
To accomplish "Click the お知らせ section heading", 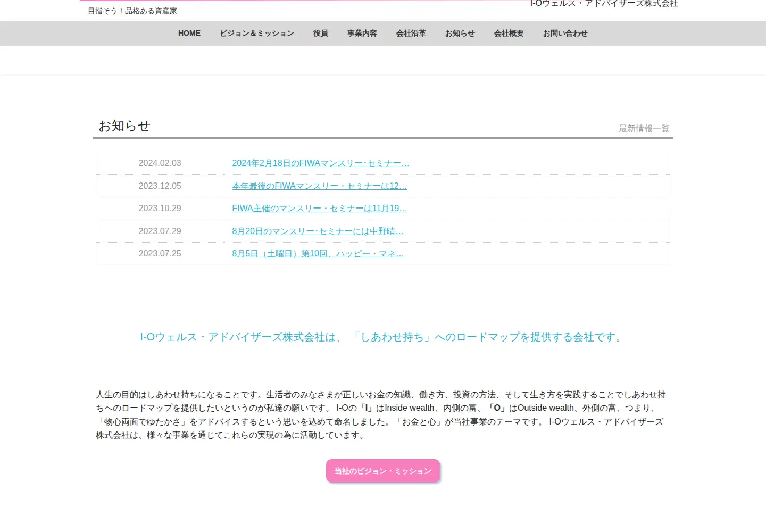I will pos(124,126).
